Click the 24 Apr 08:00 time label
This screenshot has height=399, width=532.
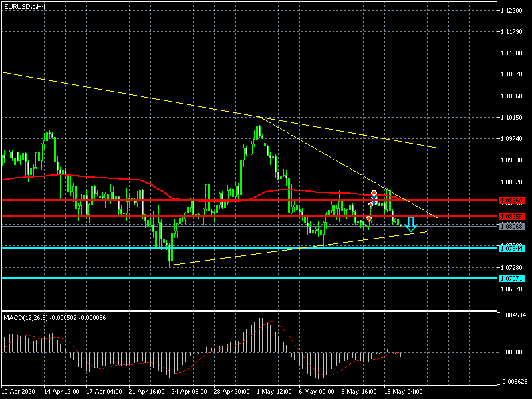click(188, 392)
